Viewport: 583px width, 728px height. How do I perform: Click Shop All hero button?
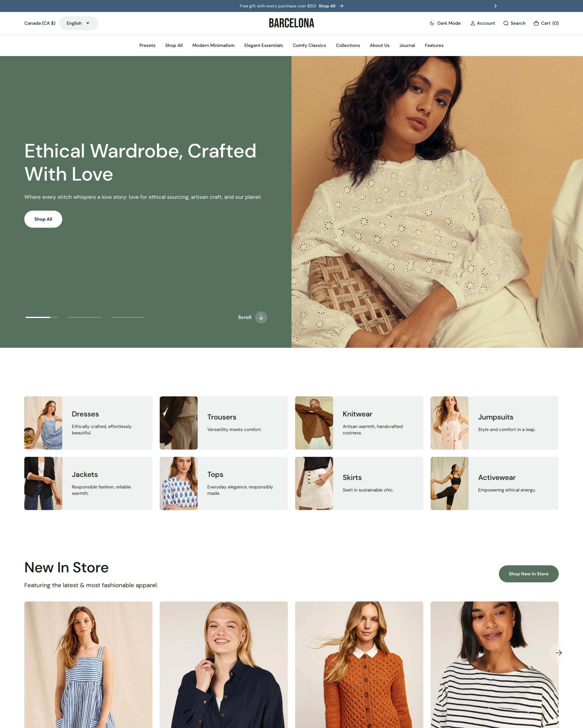[43, 218]
